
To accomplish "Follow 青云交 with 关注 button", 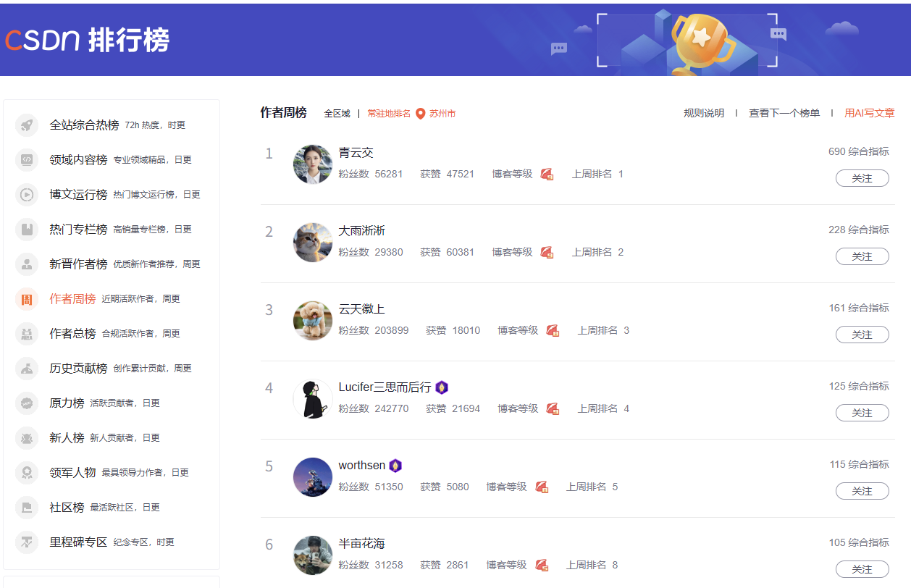I will pyautogui.click(x=862, y=178).
